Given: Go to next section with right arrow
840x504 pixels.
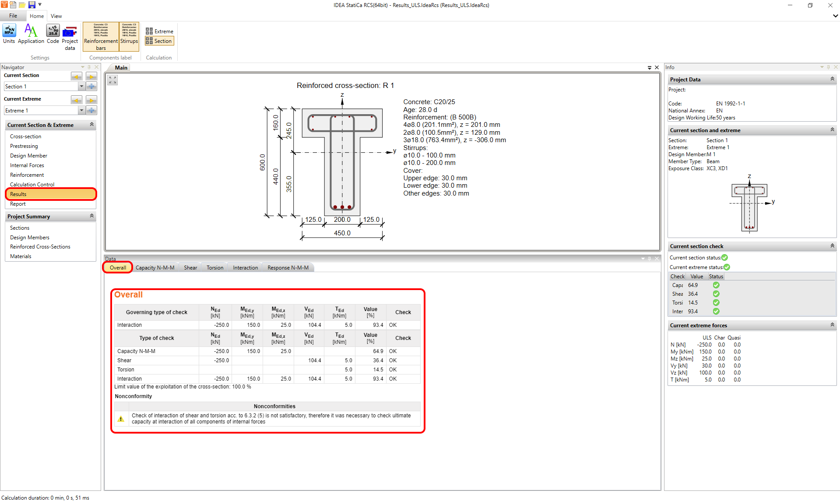Looking at the screenshot, I should 91,77.
